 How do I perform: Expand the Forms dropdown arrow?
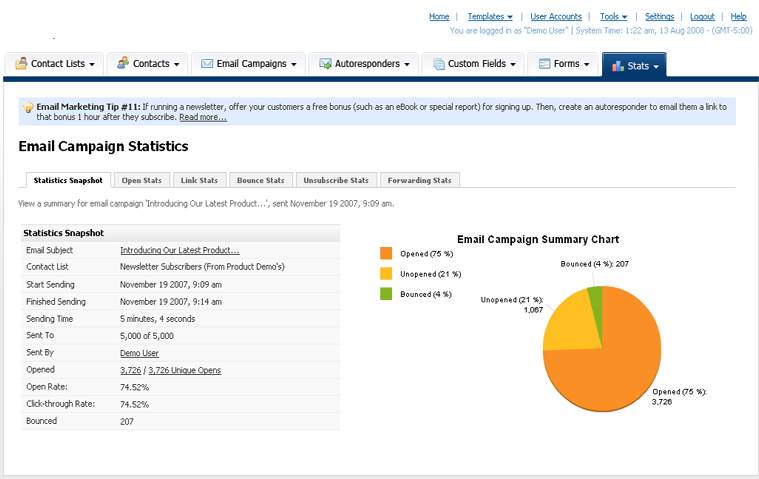point(587,64)
